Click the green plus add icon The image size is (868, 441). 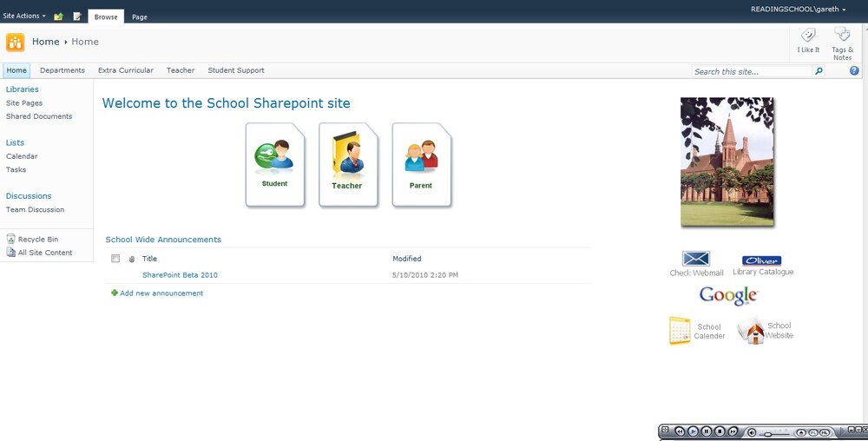pyautogui.click(x=115, y=293)
